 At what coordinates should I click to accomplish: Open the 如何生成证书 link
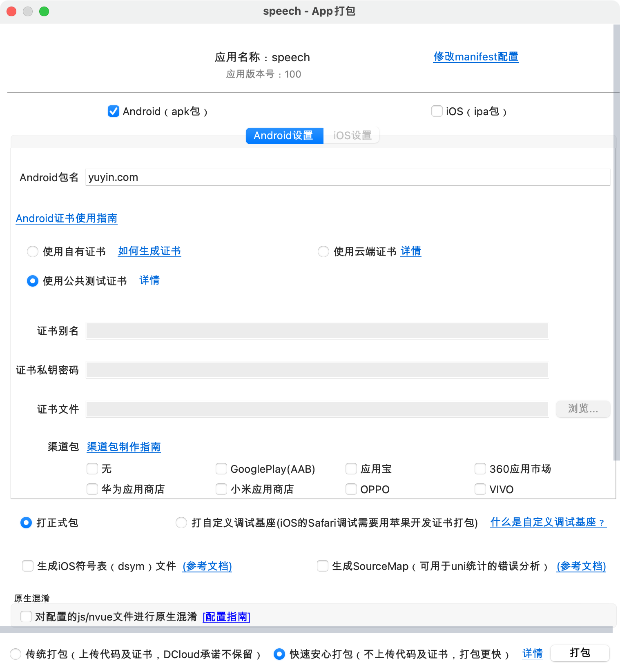click(149, 251)
